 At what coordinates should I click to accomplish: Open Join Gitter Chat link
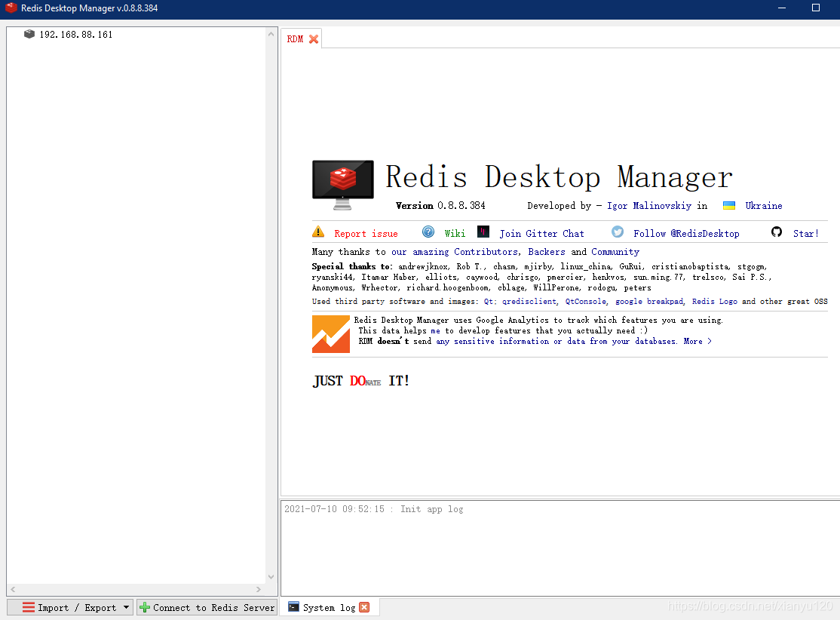click(541, 234)
